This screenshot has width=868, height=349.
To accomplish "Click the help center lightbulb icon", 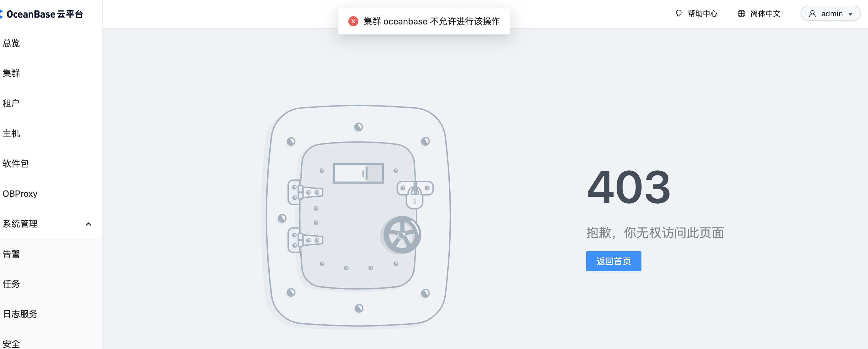I will pyautogui.click(x=679, y=13).
